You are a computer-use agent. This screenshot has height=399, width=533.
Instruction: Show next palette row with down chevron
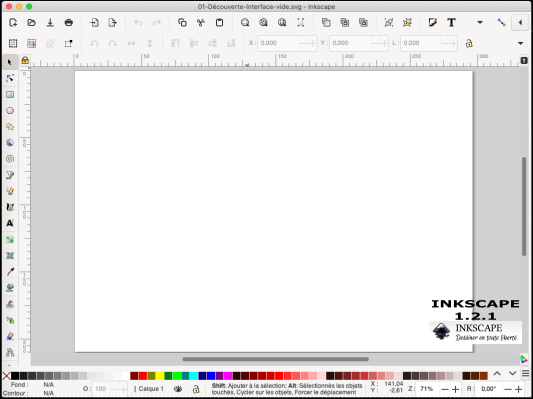coord(513,374)
